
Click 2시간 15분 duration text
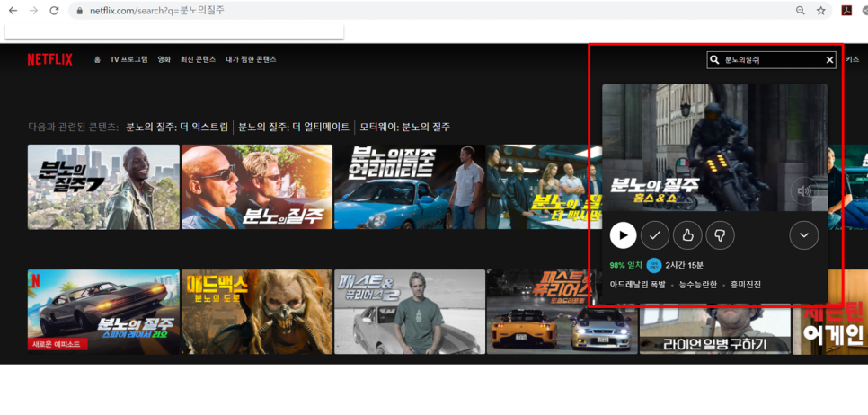[x=684, y=266]
